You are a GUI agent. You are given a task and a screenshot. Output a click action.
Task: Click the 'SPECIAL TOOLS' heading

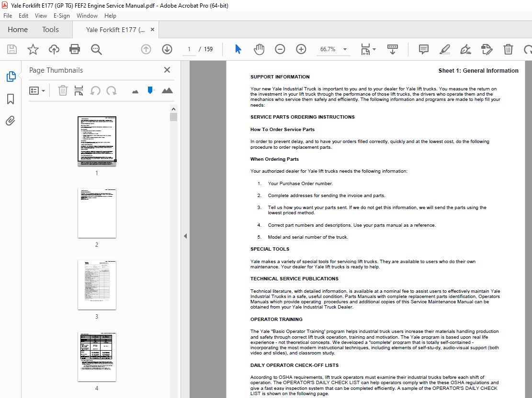tap(270, 249)
